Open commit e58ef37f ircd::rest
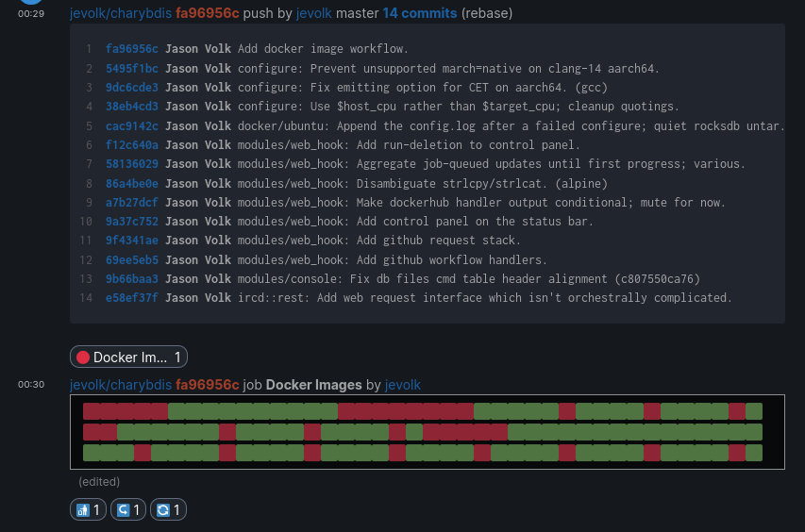This screenshot has width=805, height=532. point(132,298)
